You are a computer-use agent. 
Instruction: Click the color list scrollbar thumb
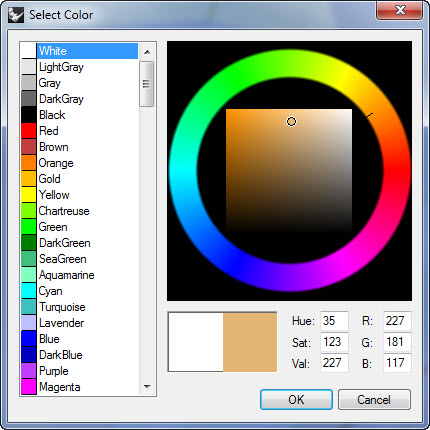[x=147, y=84]
